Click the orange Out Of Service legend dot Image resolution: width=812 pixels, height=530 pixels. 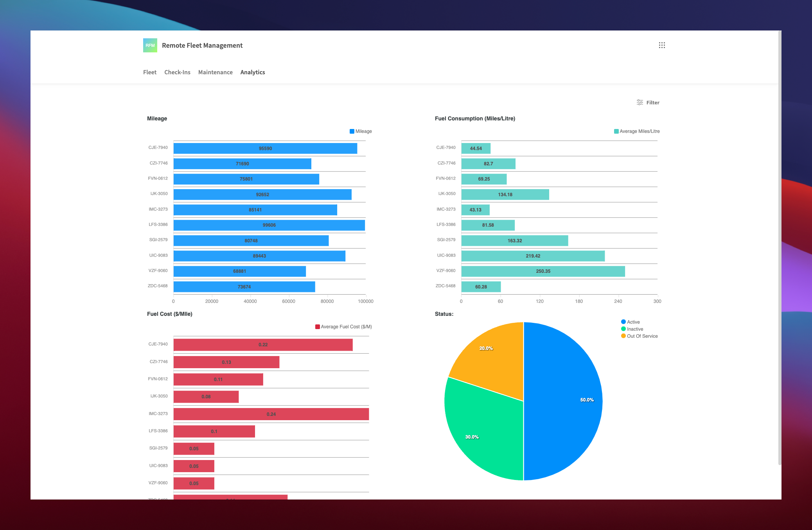623,336
